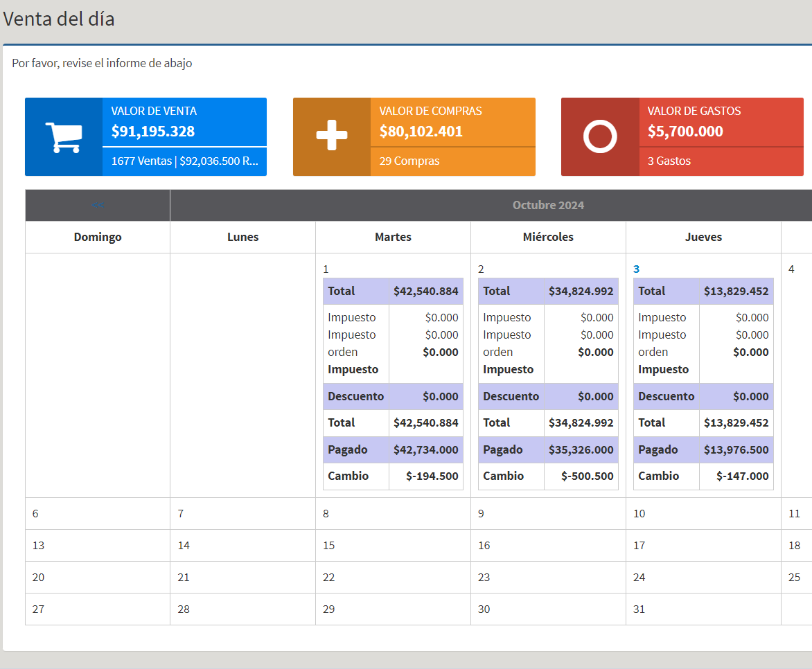The image size is (812, 669).
Task: Open the day 3 calendar link
Action: pyautogui.click(x=636, y=269)
